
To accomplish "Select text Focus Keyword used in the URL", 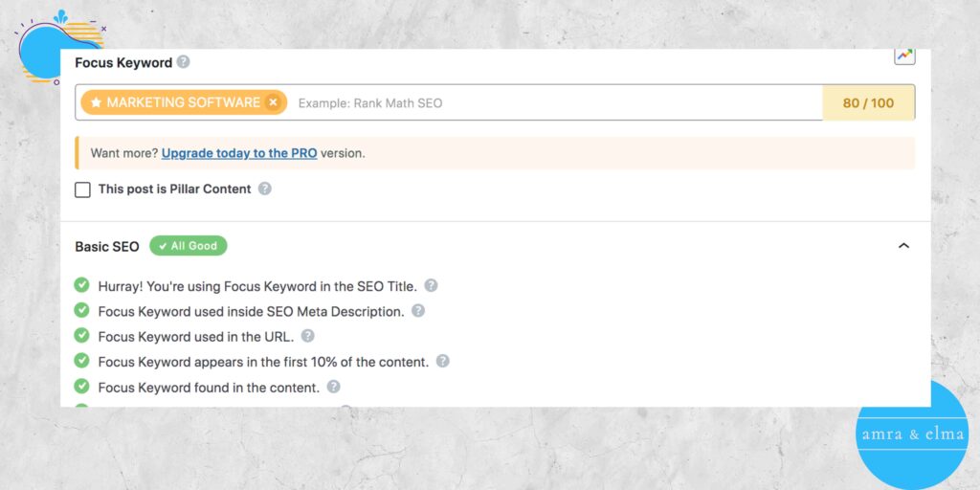I will tap(196, 336).
